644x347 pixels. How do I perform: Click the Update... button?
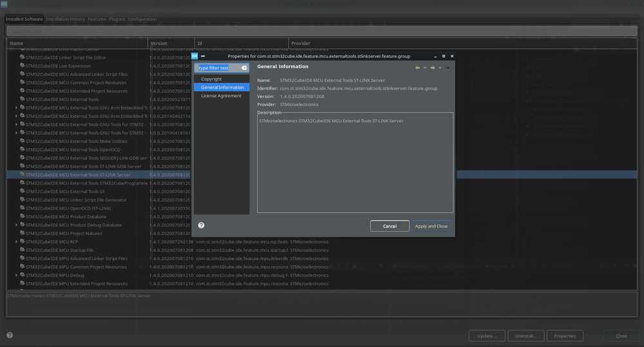click(x=487, y=336)
